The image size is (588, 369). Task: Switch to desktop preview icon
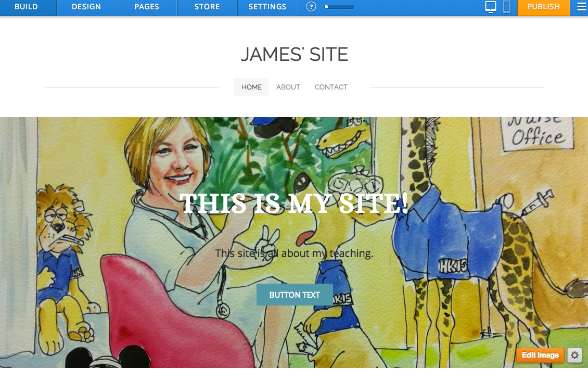(x=491, y=7)
